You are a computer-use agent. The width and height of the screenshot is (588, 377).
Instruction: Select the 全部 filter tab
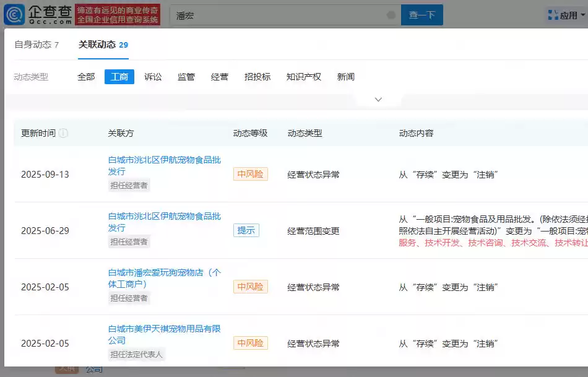tap(85, 76)
